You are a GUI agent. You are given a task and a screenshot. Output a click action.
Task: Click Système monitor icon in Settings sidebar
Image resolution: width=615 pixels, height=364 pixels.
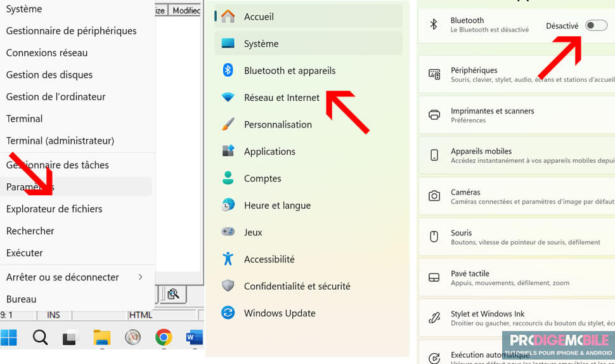pyautogui.click(x=228, y=43)
